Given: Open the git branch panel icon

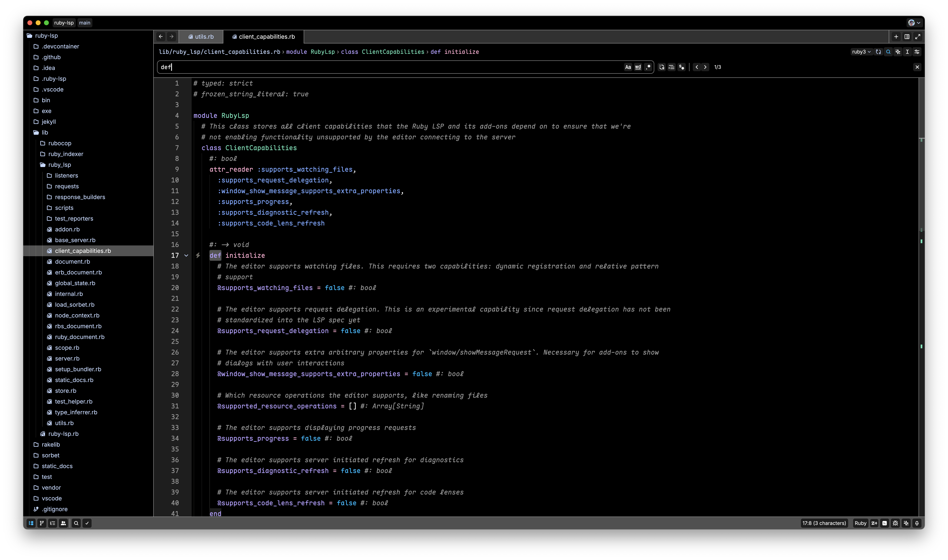Looking at the screenshot, I should pyautogui.click(x=42, y=523).
